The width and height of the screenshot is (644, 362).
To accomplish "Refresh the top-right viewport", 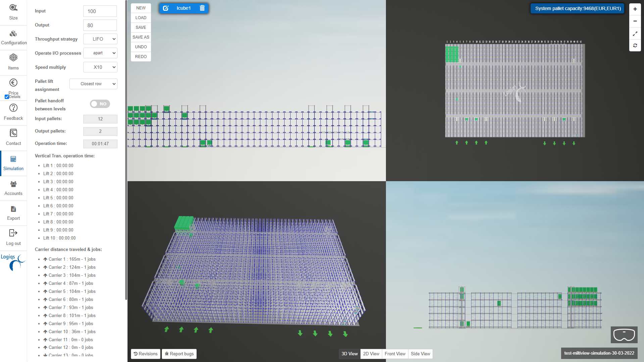I will click(x=635, y=45).
